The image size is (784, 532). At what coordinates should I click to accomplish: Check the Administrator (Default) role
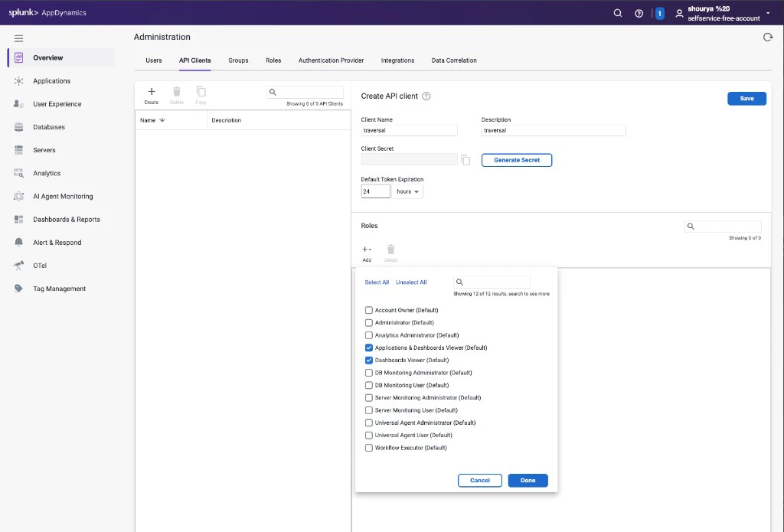[x=368, y=322]
